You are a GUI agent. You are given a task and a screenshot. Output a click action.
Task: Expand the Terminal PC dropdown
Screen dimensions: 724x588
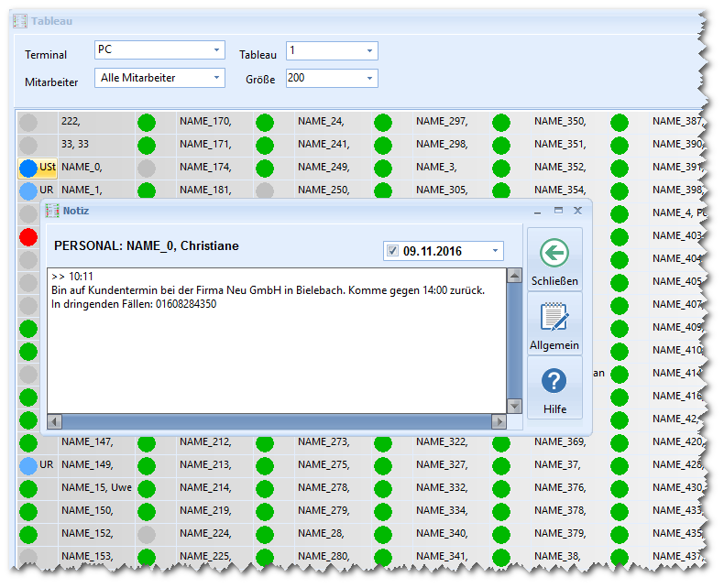tap(216, 50)
